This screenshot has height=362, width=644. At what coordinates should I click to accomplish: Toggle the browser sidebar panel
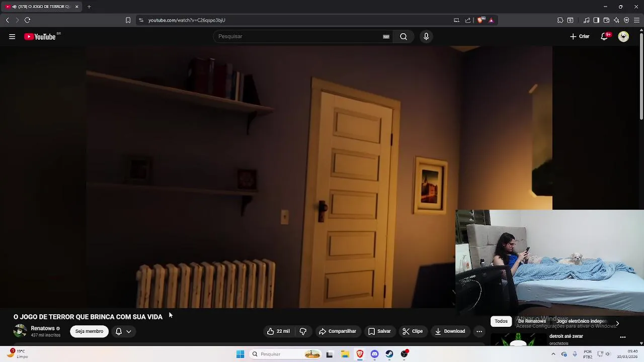click(x=596, y=20)
